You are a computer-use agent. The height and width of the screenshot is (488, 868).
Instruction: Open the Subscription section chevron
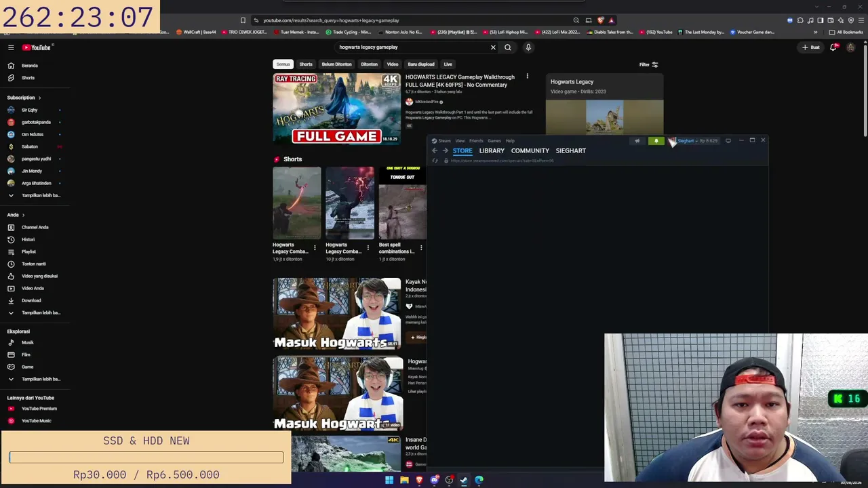click(39, 98)
